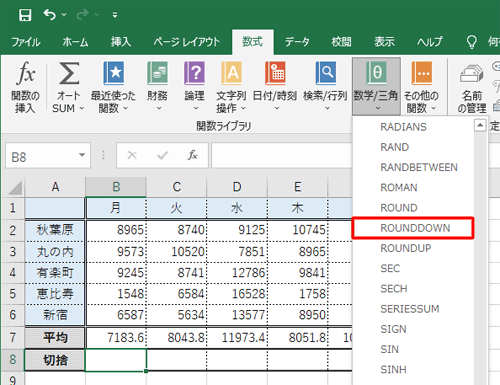Click the Undo arrow icon
Screen dimensions: 500x385
point(50,14)
